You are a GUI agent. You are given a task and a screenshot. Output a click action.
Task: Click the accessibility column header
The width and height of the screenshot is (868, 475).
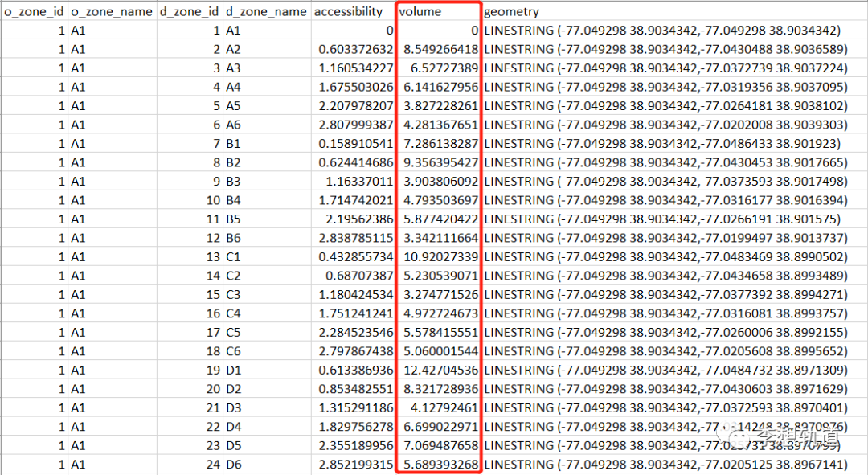(x=350, y=12)
